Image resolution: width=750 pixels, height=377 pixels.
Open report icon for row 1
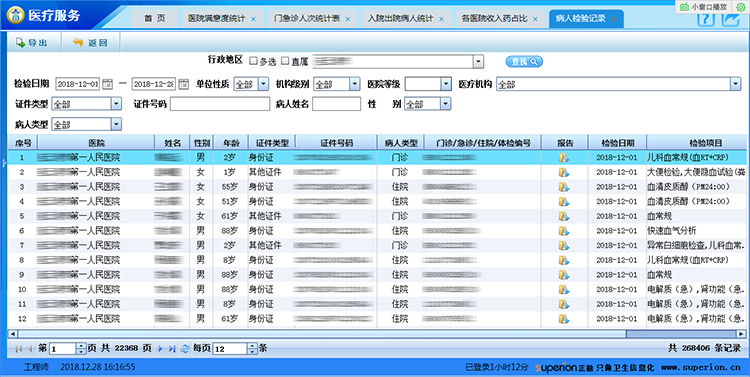(564, 157)
